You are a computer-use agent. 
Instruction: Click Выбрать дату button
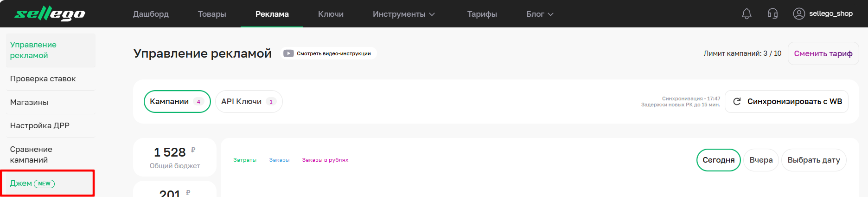(814, 160)
